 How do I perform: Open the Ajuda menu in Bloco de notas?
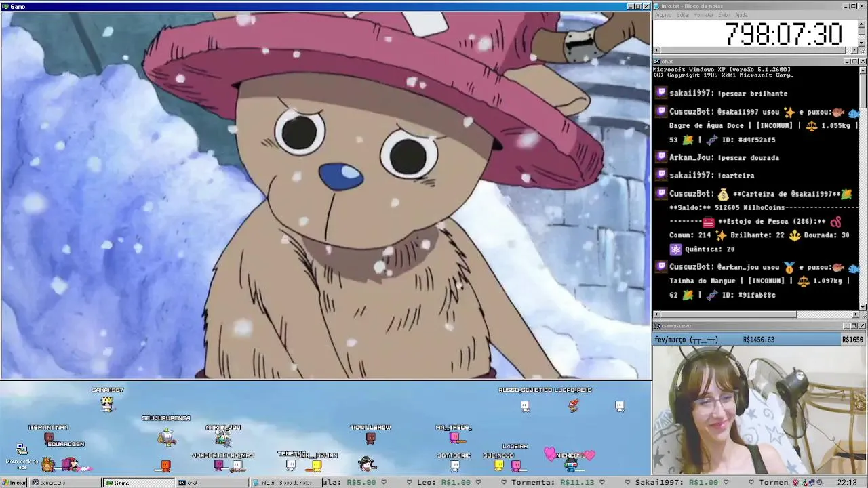(x=741, y=15)
